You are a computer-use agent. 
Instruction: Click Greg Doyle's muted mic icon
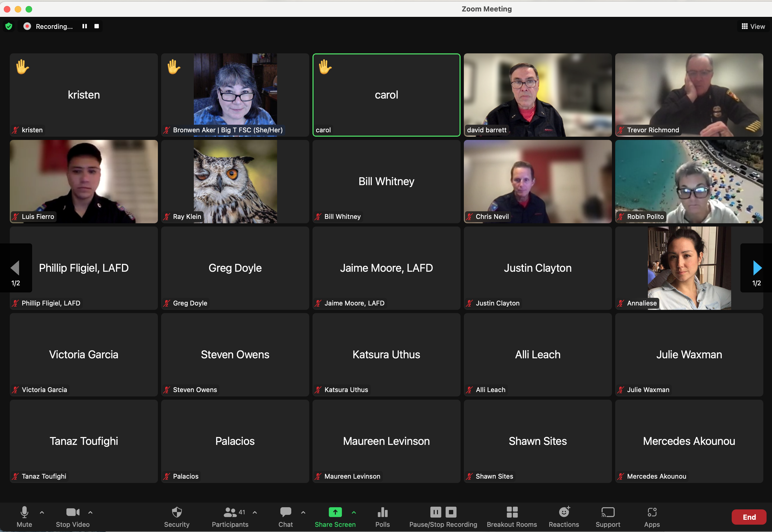[167, 303]
